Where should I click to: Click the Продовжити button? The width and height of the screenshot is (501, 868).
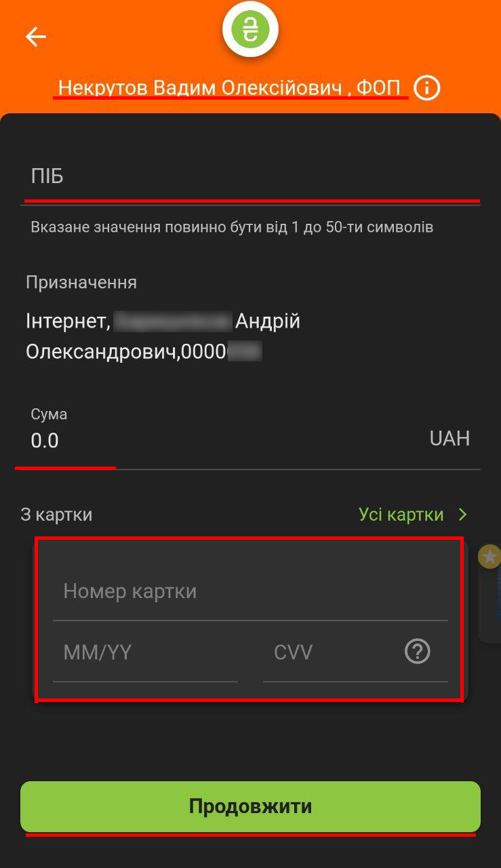(x=250, y=806)
